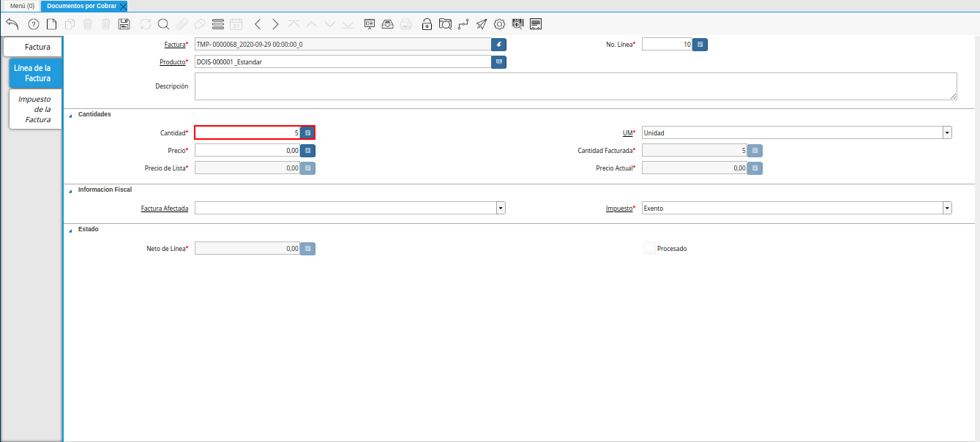This screenshot has width=980, height=442.
Task: Click the refresh arrows icon
Action: point(146,24)
